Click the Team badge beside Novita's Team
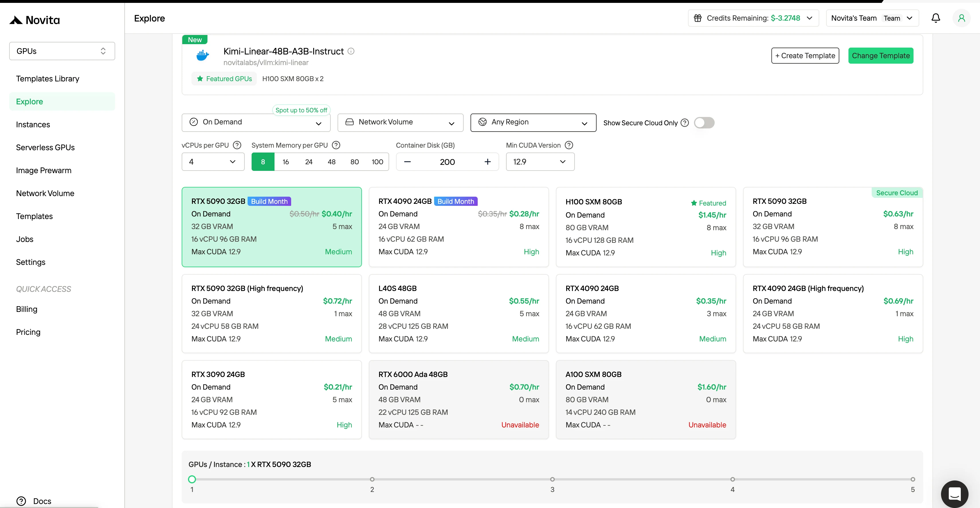This screenshot has width=980, height=508. click(891, 18)
